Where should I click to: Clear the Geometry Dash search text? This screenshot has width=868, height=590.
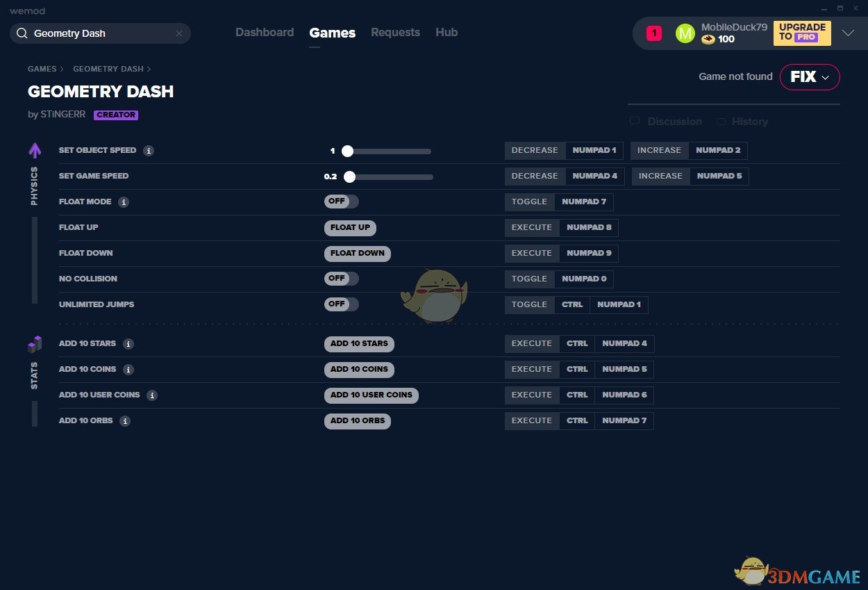click(178, 33)
